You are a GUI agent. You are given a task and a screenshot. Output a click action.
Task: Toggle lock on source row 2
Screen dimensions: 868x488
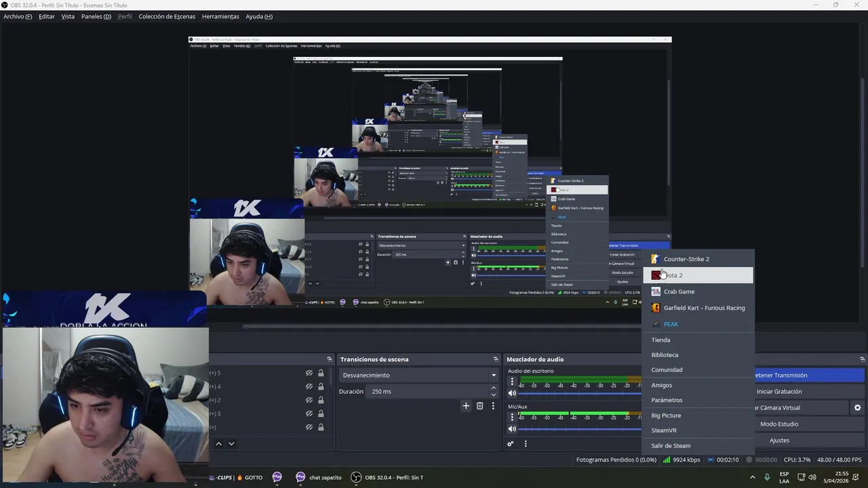point(321,400)
